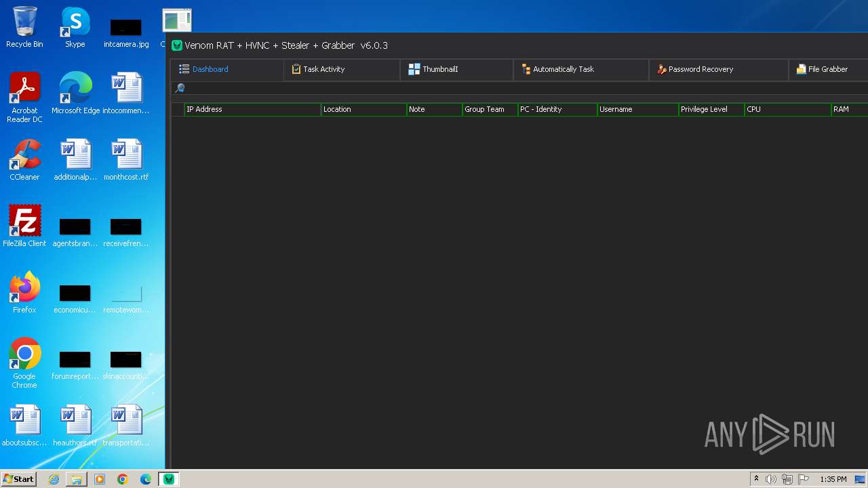This screenshot has height=488, width=868.
Task: Open File Explorer from taskbar
Action: tap(77, 479)
